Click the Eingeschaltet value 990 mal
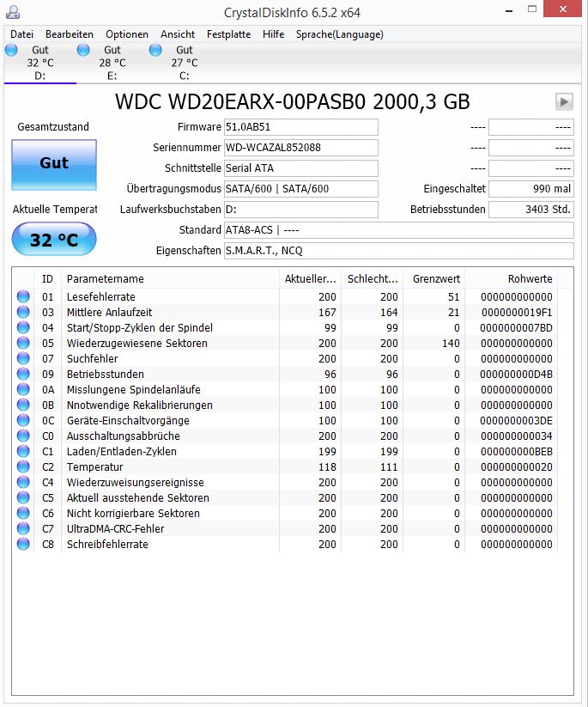This screenshot has width=588, height=707. point(531,189)
